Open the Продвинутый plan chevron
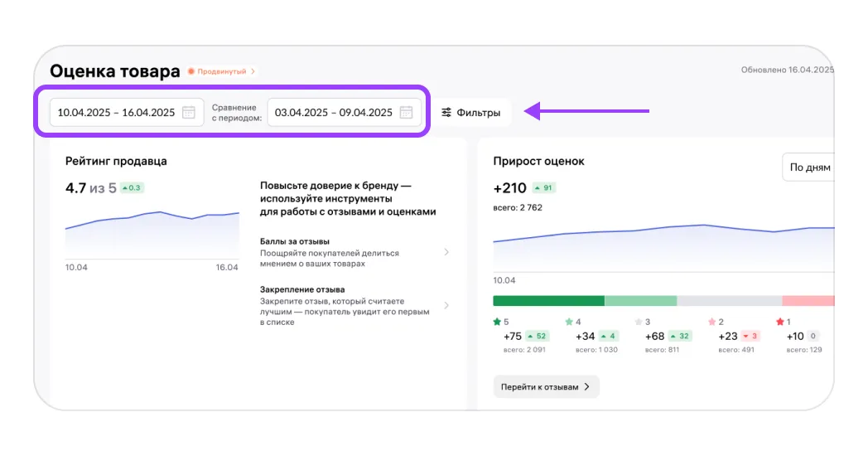This screenshot has height=456, width=868. click(x=253, y=72)
